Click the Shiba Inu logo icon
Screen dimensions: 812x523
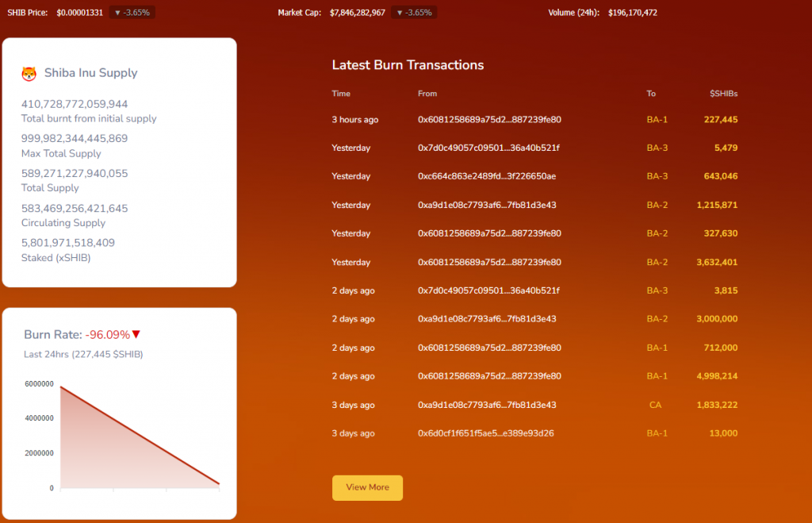coord(29,74)
